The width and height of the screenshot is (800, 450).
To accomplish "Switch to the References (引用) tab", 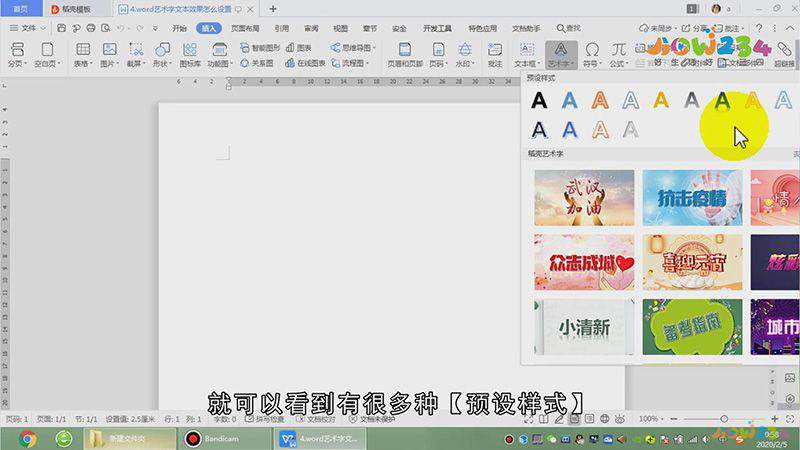I will point(282,28).
